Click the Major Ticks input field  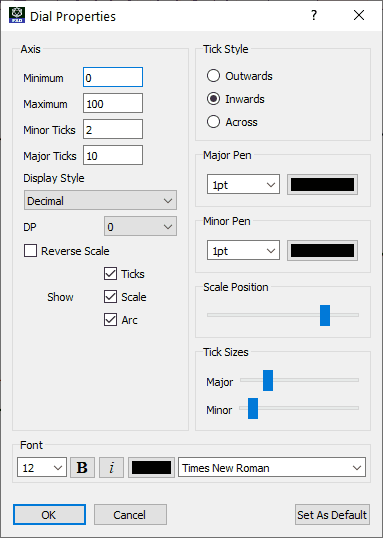click(113, 155)
